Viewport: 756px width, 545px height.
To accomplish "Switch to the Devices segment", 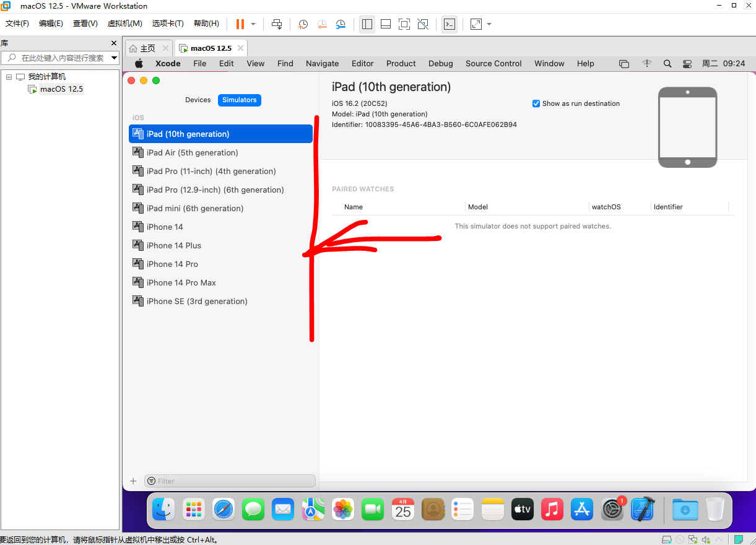I will click(198, 100).
